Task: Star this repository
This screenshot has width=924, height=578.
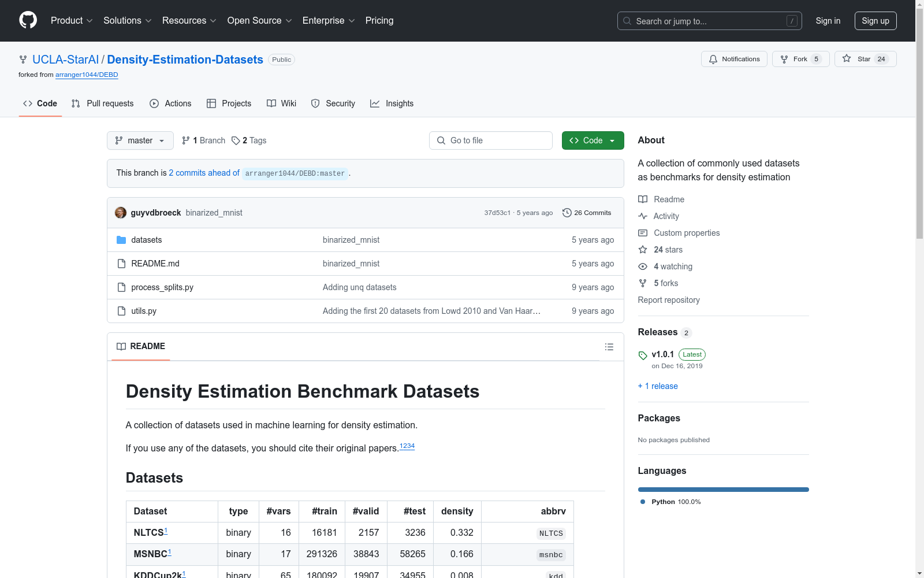Action: [865, 59]
